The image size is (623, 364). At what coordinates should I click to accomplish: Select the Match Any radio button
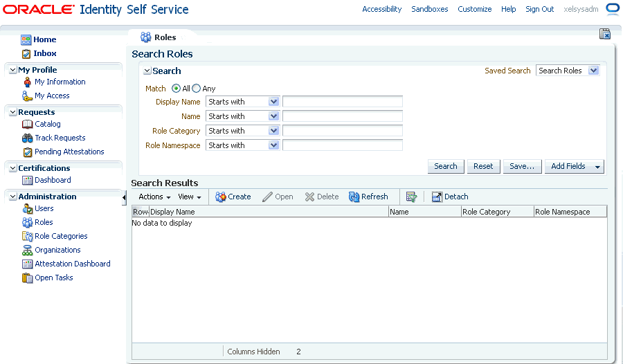pyautogui.click(x=197, y=88)
